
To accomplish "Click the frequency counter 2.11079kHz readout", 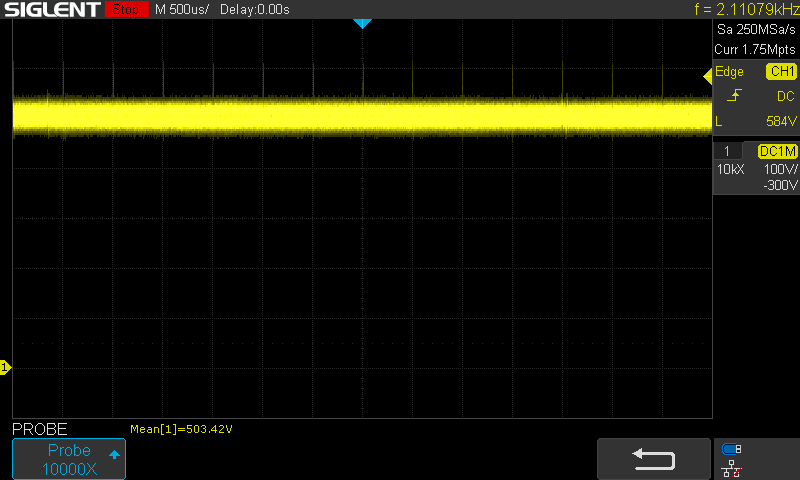I will (746, 10).
